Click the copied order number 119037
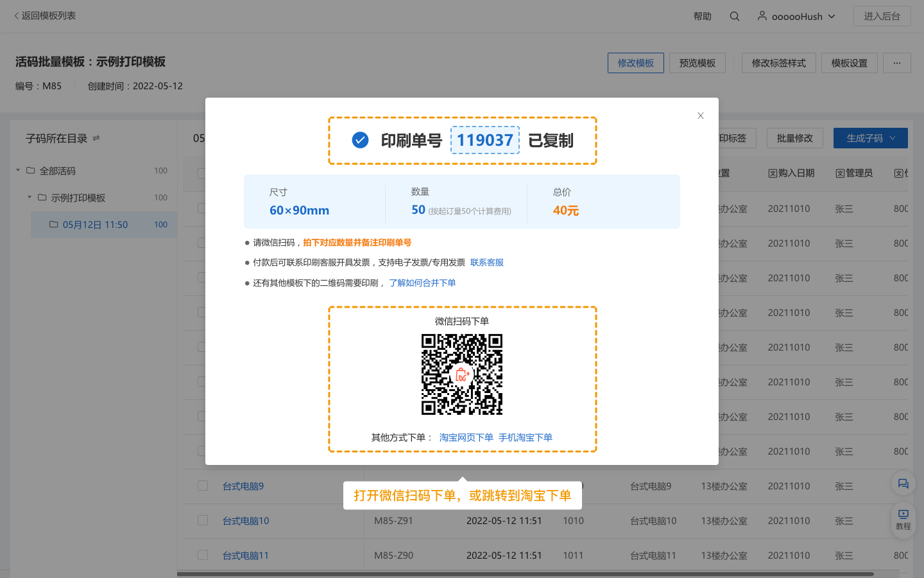Screen dimensions: 924x578 485,140
